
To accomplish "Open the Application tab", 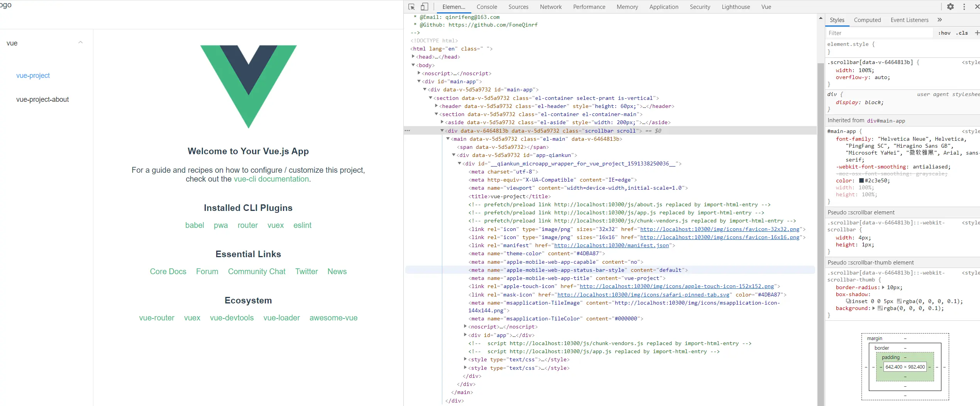I will [663, 7].
